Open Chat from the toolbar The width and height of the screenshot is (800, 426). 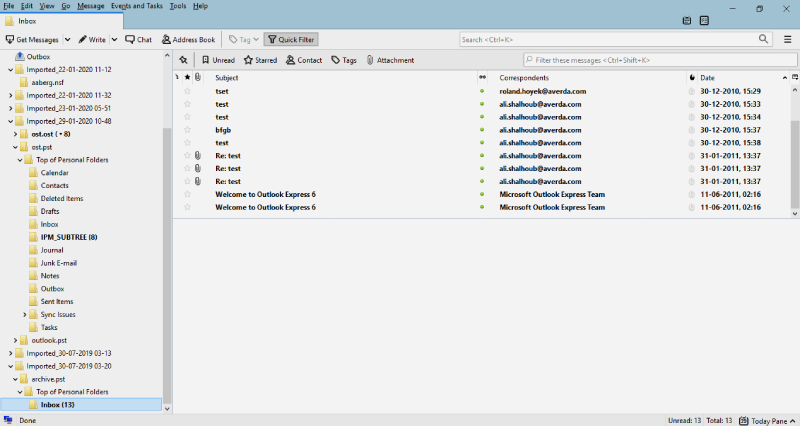[x=138, y=39]
